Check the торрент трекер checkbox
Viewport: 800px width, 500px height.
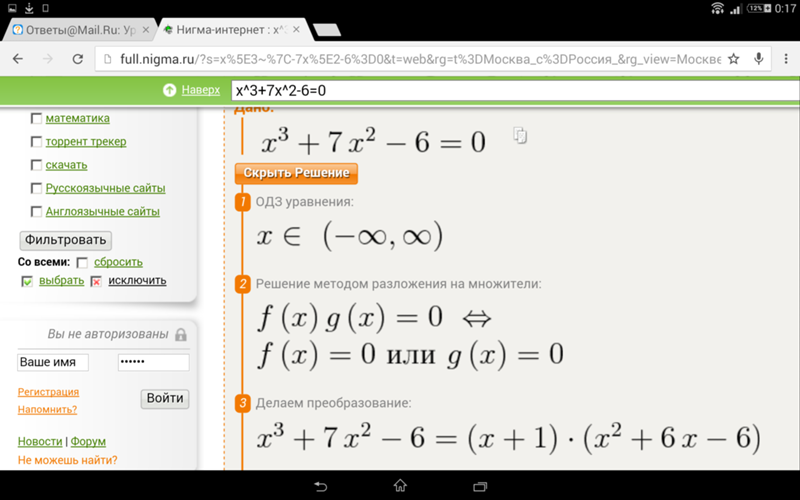[x=36, y=141]
